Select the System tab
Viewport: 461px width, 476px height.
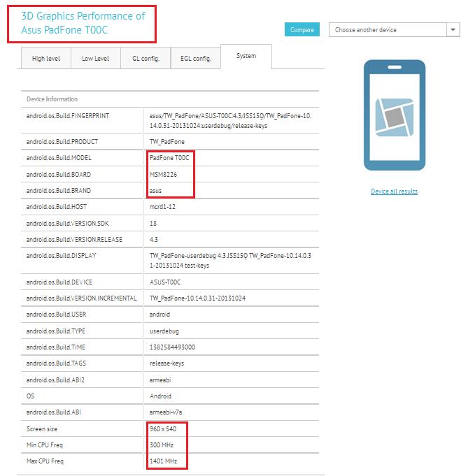tap(246, 56)
